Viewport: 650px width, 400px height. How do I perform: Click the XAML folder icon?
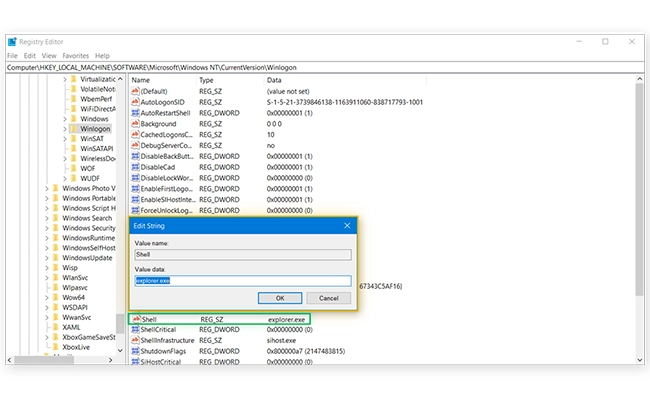tap(56, 327)
